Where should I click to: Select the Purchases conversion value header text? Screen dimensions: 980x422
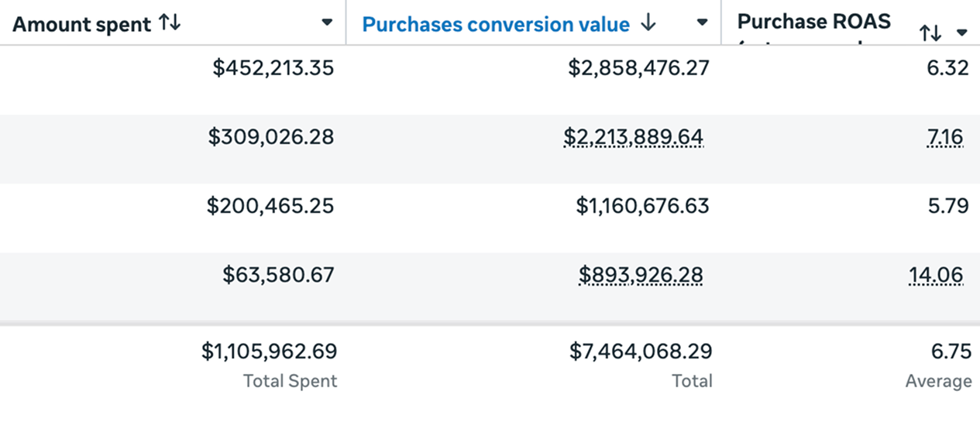point(496,25)
